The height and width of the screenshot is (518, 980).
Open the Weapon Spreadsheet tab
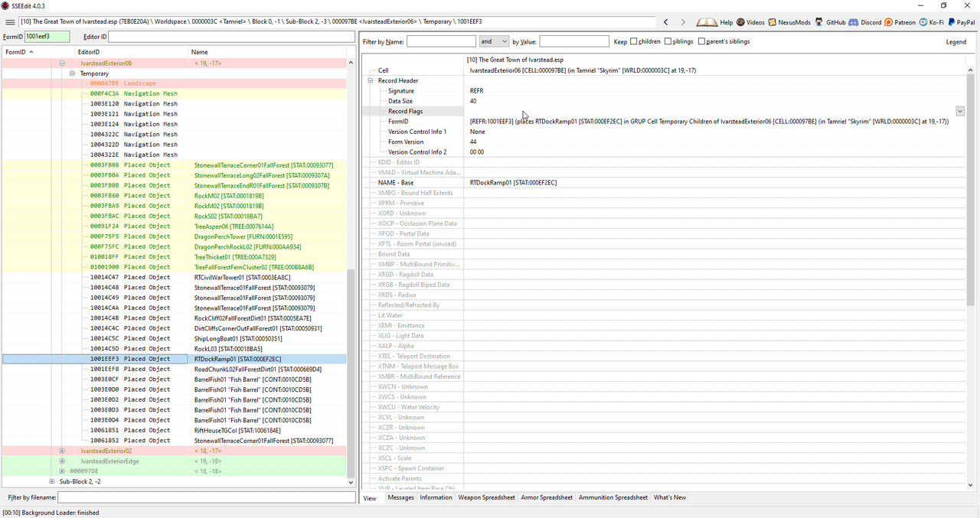point(486,497)
